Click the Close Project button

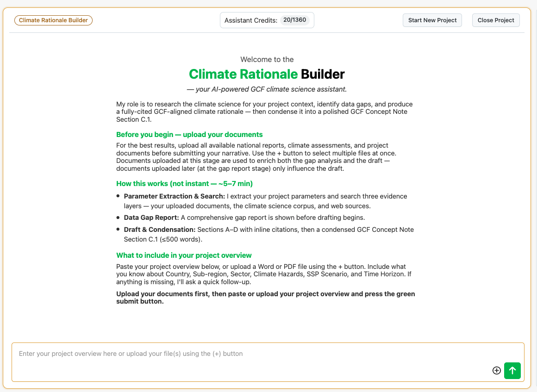click(495, 20)
